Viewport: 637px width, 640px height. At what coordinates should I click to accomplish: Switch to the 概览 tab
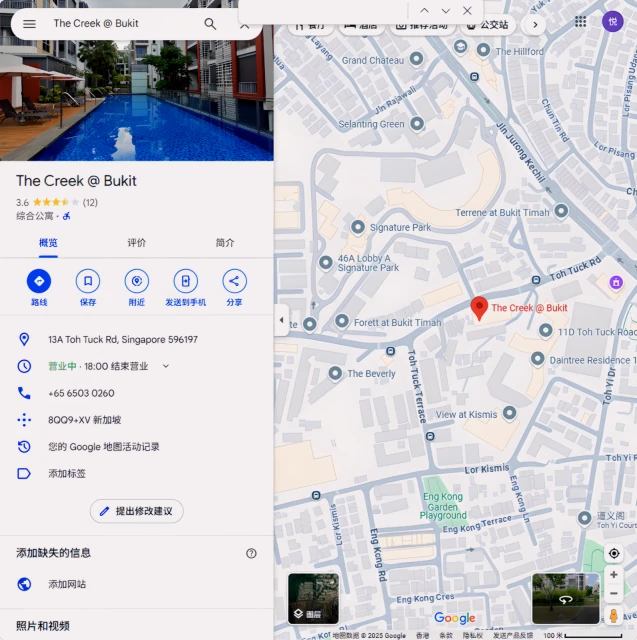point(48,243)
